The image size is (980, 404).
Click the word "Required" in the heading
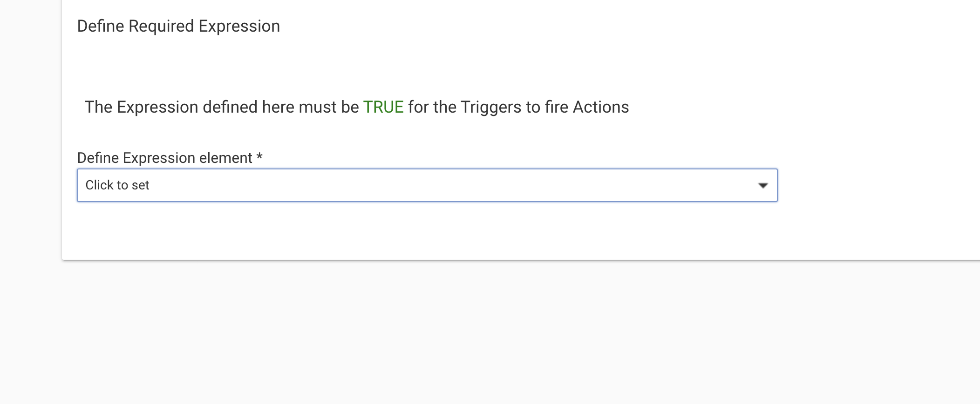pyautogui.click(x=161, y=26)
